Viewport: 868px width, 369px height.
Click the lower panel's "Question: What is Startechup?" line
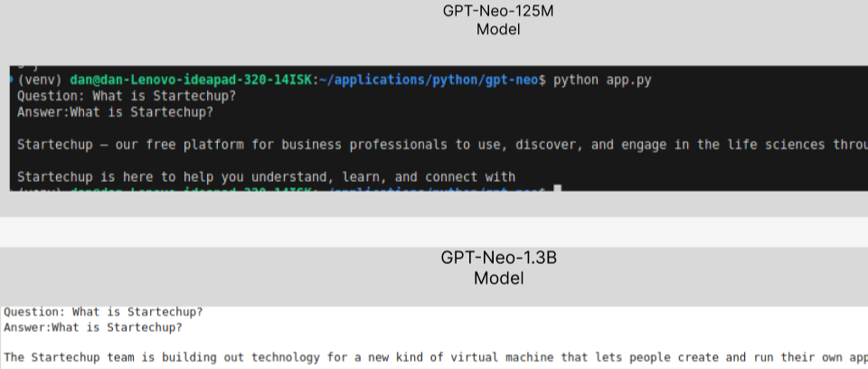coord(103,312)
